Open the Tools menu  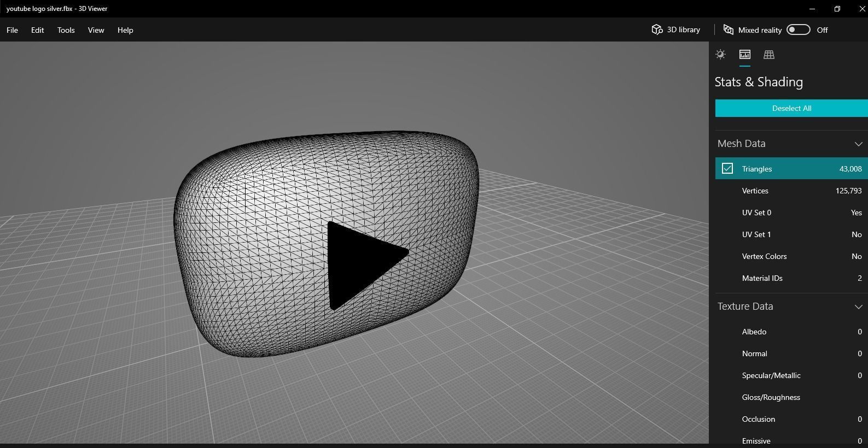(66, 30)
